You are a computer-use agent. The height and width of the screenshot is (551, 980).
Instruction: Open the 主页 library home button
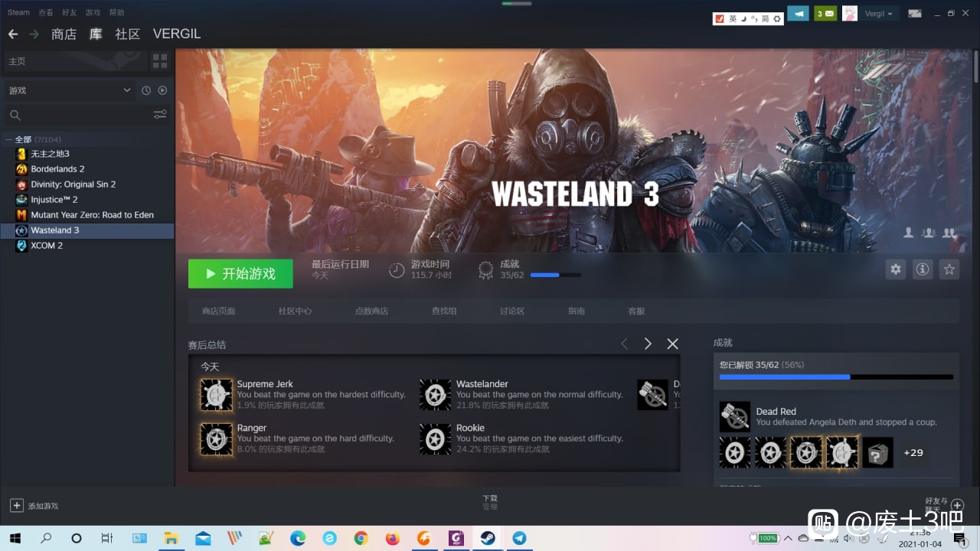coord(74,60)
